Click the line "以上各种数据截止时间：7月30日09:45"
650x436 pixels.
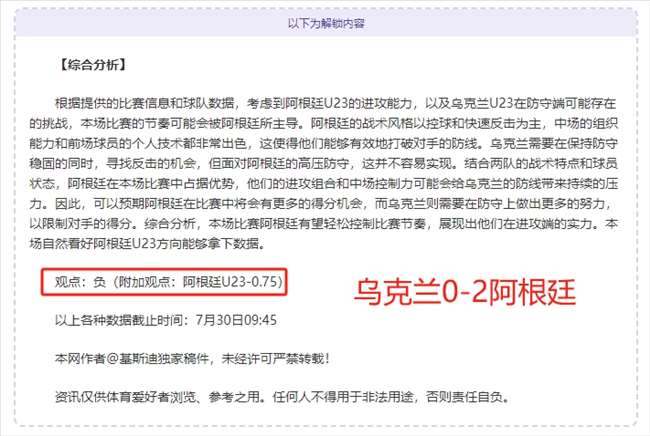tap(166, 320)
